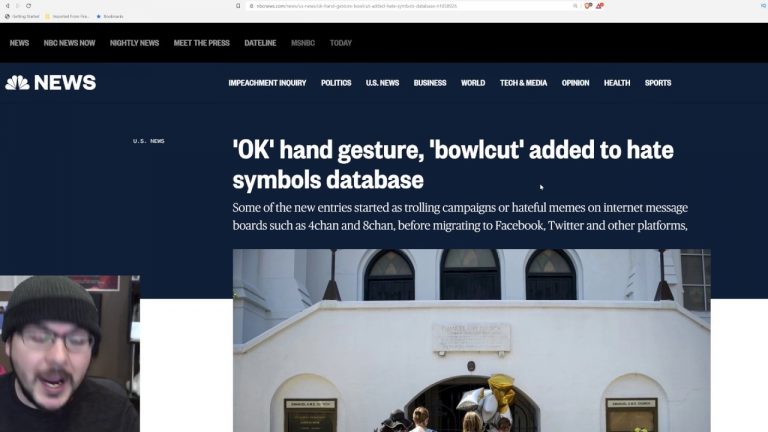
Task: Open the Brave Rewards triangle icon
Action: [600, 6]
